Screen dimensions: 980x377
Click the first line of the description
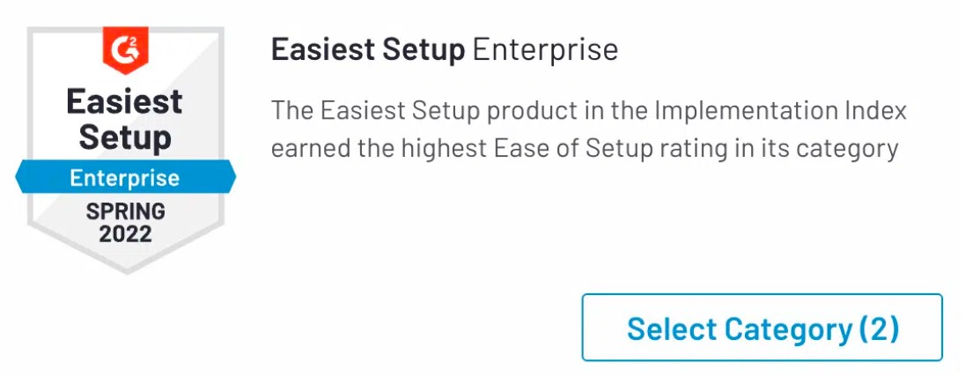(588, 112)
